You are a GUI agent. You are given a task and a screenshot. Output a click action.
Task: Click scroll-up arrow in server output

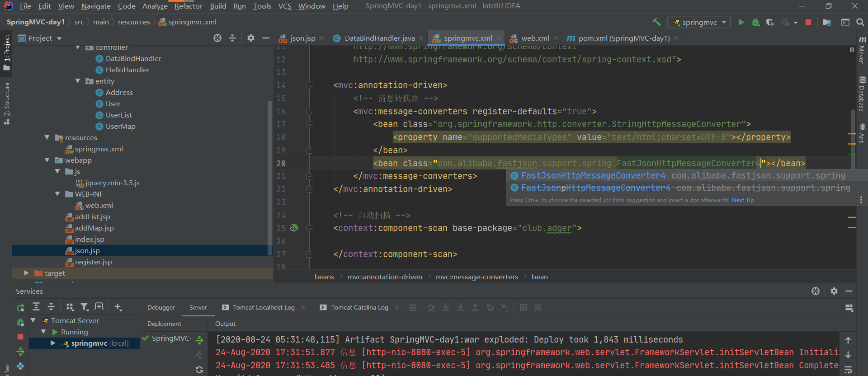848,340
